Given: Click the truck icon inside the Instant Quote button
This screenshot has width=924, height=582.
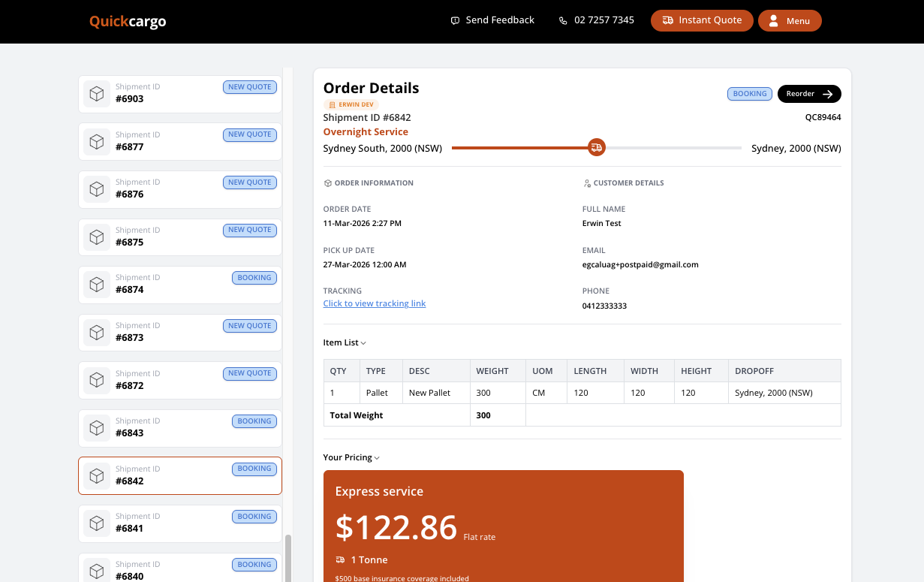Looking at the screenshot, I should coord(669,20).
